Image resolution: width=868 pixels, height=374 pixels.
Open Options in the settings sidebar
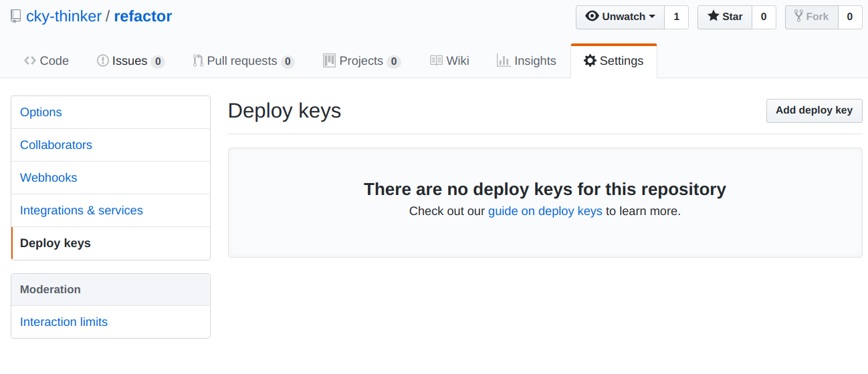point(111,112)
